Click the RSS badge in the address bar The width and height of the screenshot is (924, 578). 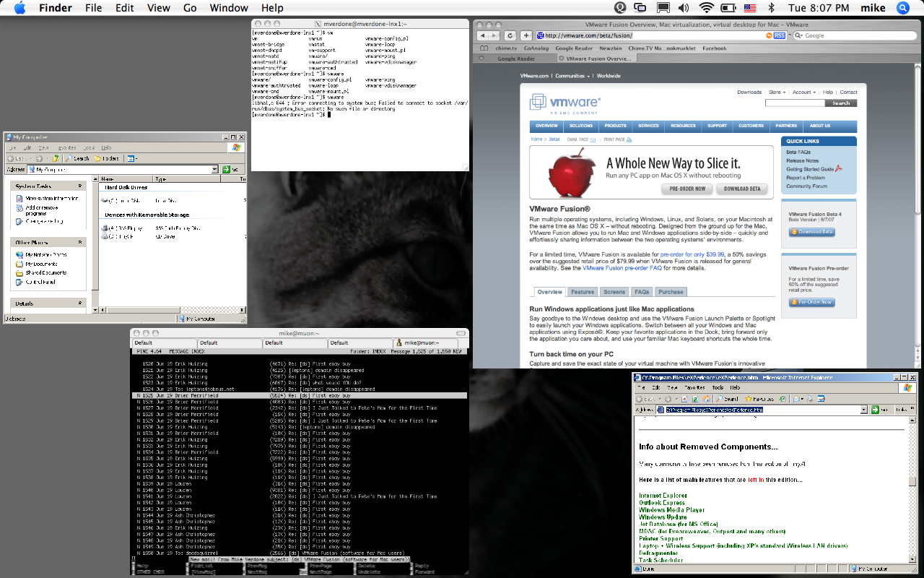point(780,35)
